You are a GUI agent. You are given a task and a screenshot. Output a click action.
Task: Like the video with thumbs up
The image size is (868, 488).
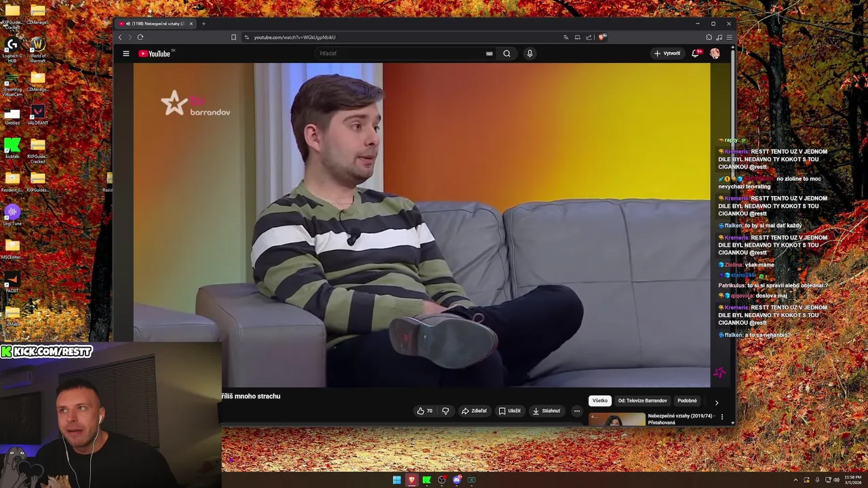coord(425,411)
